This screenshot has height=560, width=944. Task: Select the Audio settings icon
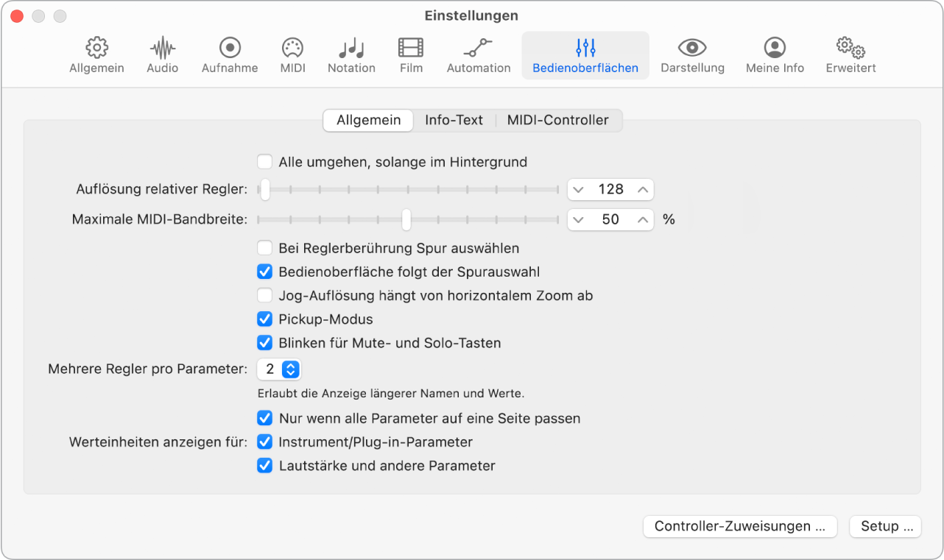click(162, 54)
